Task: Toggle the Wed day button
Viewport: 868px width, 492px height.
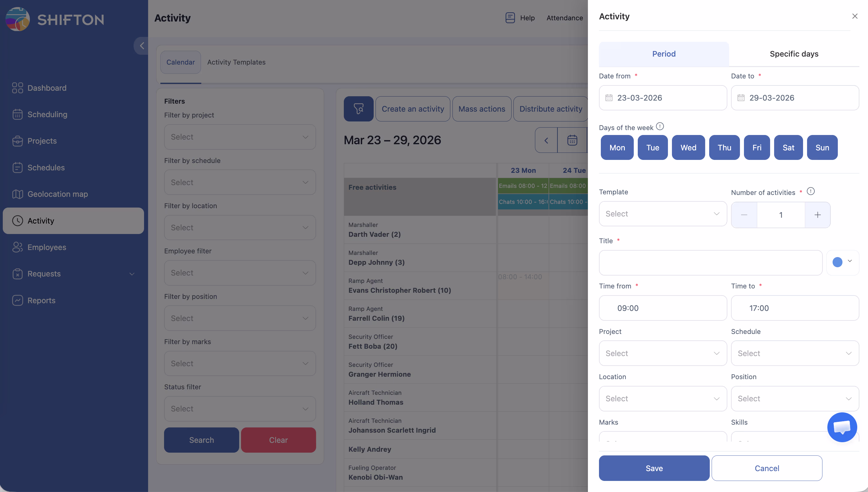Action: (x=688, y=148)
